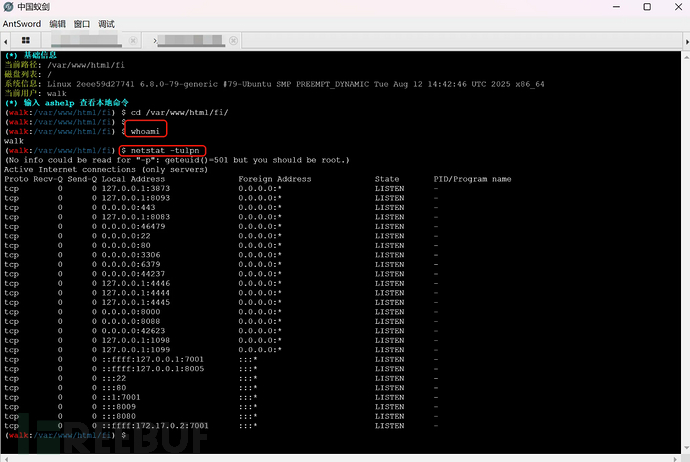The height and width of the screenshot is (462, 690).
Task: Click the '0.0.0.0:443' local address
Action: point(128,207)
